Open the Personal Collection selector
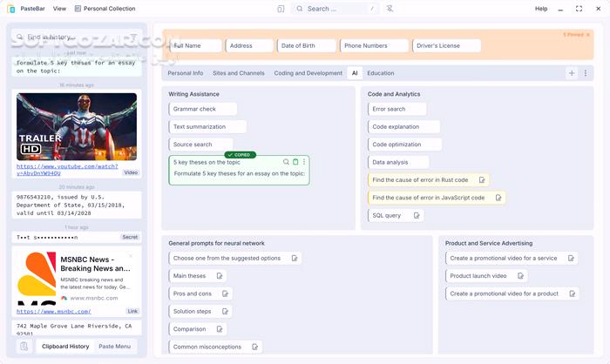This screenshot has height=364, width=610. tap(105, 9)
